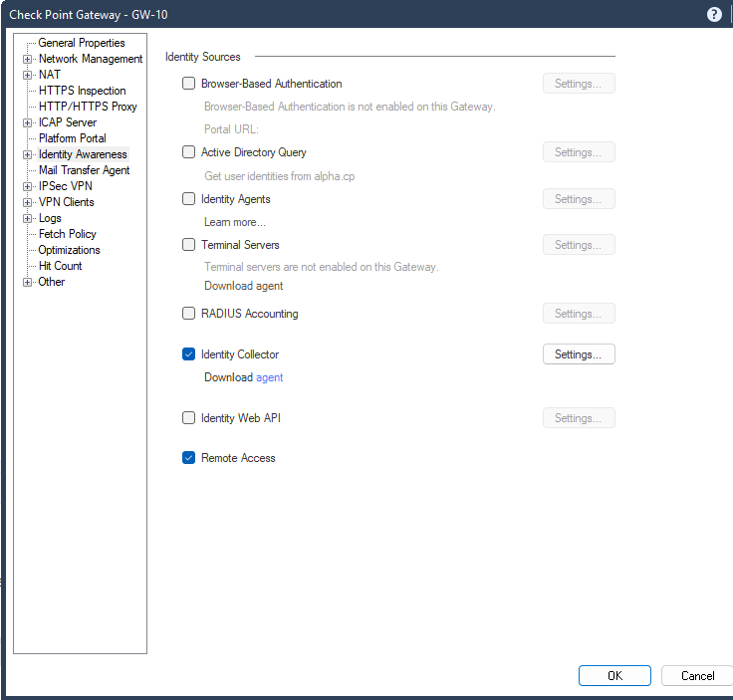Select Fetch Policy in the tree
The width and height of the screenshot is (733, 700).
click(68, 234)
